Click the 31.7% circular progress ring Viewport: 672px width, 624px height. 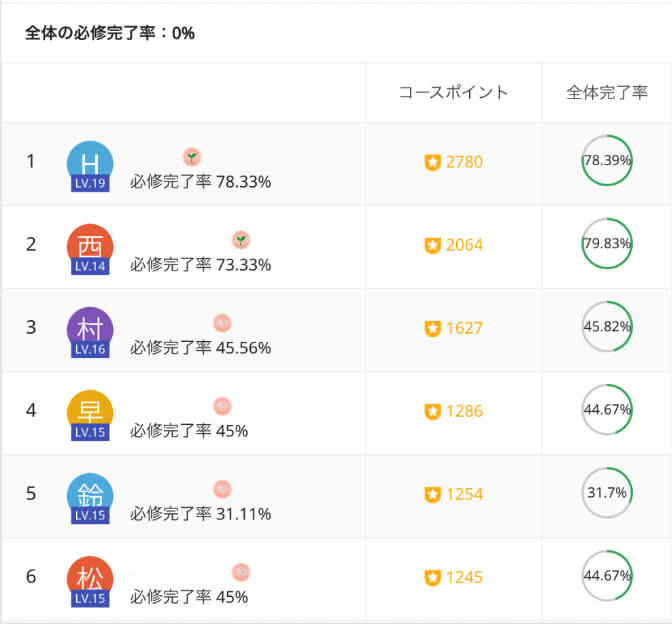click(x=607, y=493)
